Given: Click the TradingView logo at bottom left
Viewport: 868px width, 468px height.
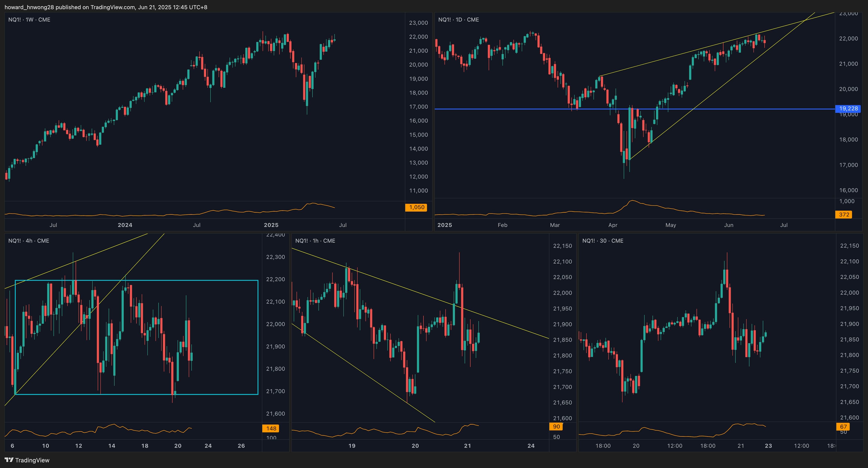Looking at the screenshot, I should click(x=27, y=460).
